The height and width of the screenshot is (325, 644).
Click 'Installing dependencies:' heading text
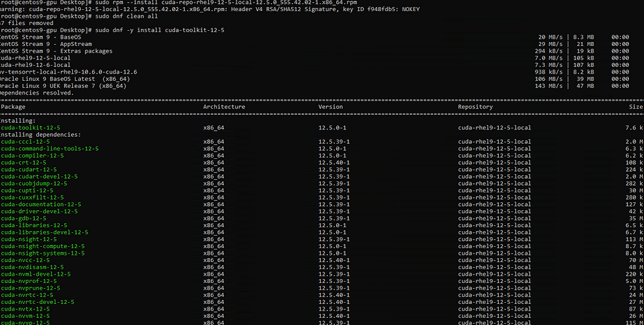tap(40, 135)
